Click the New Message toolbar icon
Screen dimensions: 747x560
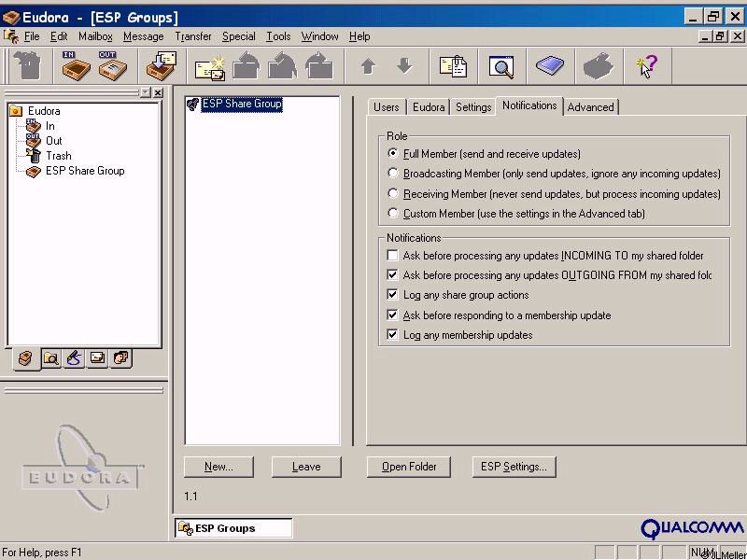pyautogui.click(x=210, y=67)
